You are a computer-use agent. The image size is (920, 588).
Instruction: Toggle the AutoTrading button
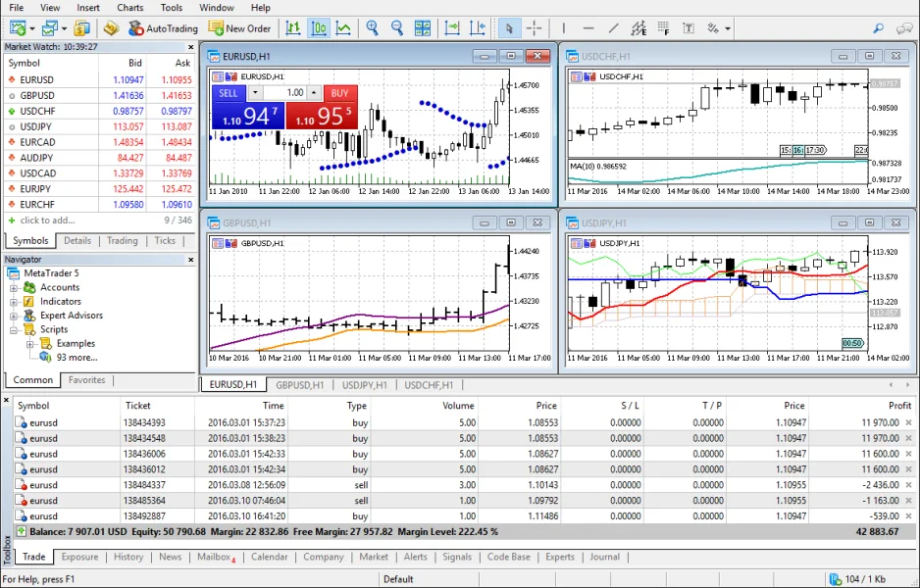pyautogui.click(x=163, y=28)
